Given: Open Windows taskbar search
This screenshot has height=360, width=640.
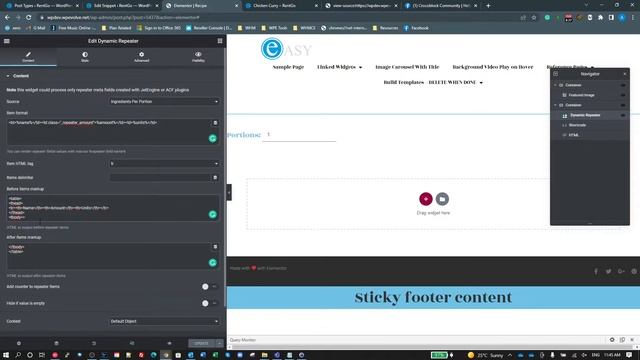Looking at the screenshot, I should tap(18, 355).
